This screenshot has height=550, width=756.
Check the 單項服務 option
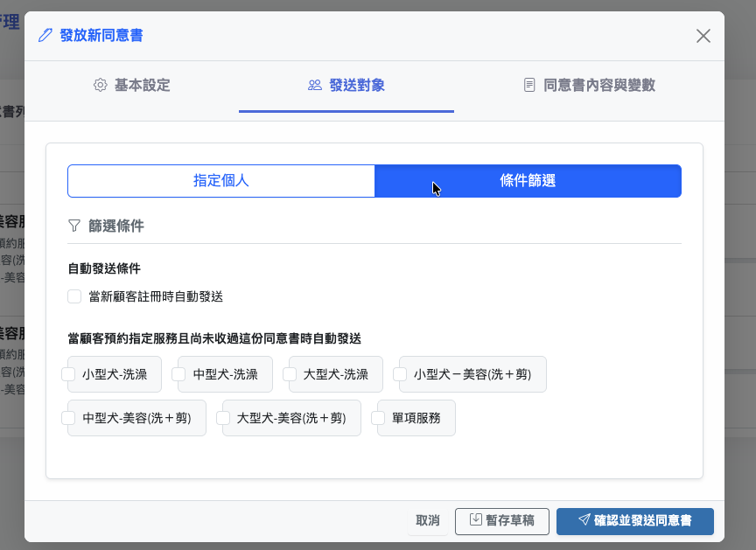378,418
